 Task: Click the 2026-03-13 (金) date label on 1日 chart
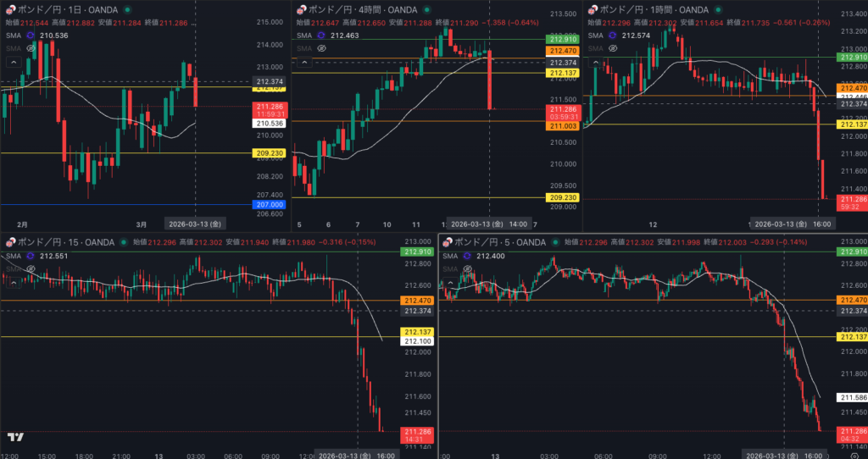pos(196,224)
